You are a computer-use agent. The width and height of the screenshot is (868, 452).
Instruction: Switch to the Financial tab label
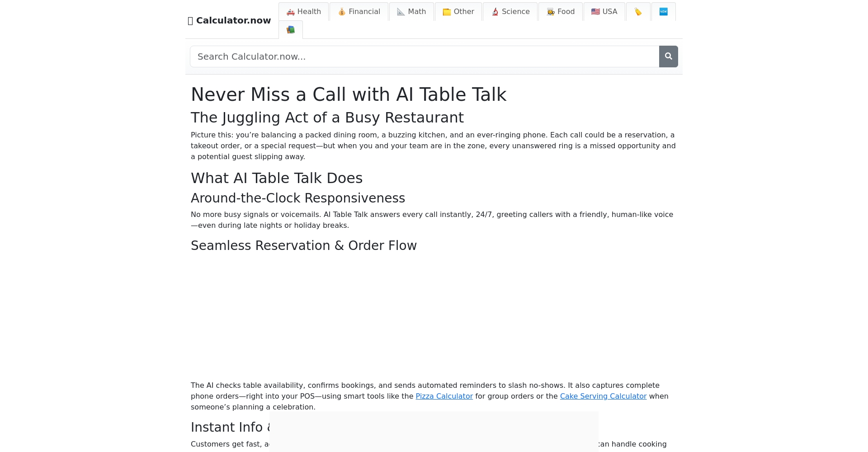(x=364, y=12)
